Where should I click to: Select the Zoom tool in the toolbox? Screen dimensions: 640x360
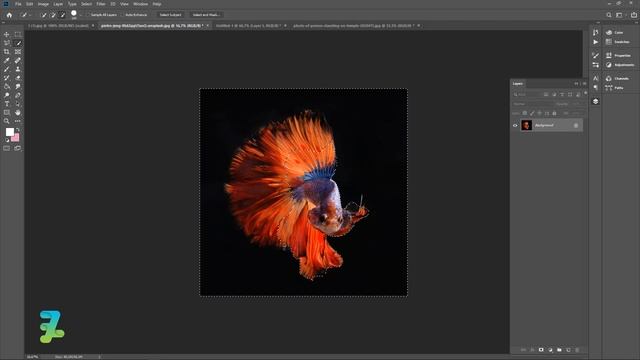7,121
